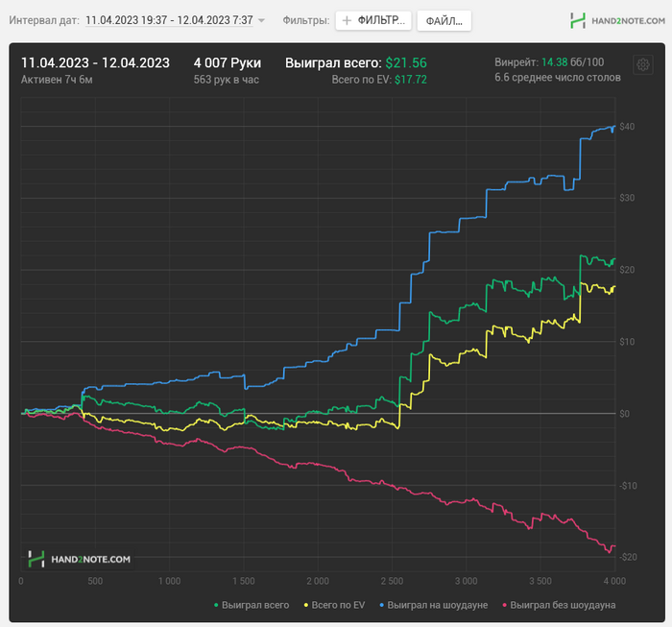Click the date range heading 11.04.2023 - 12.04.2023
Screen dimensions: 672x627
[95, 62]
